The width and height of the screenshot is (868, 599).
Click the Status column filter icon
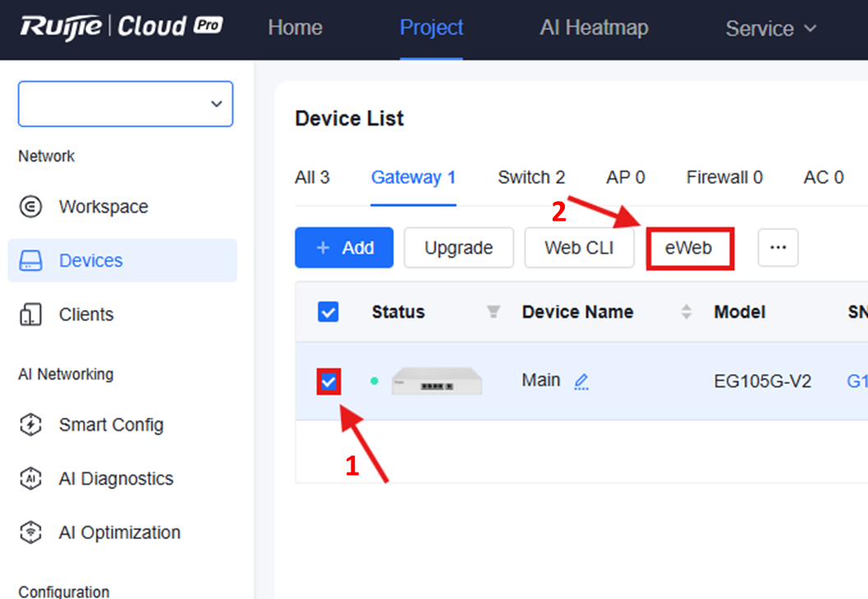point(494,312)
